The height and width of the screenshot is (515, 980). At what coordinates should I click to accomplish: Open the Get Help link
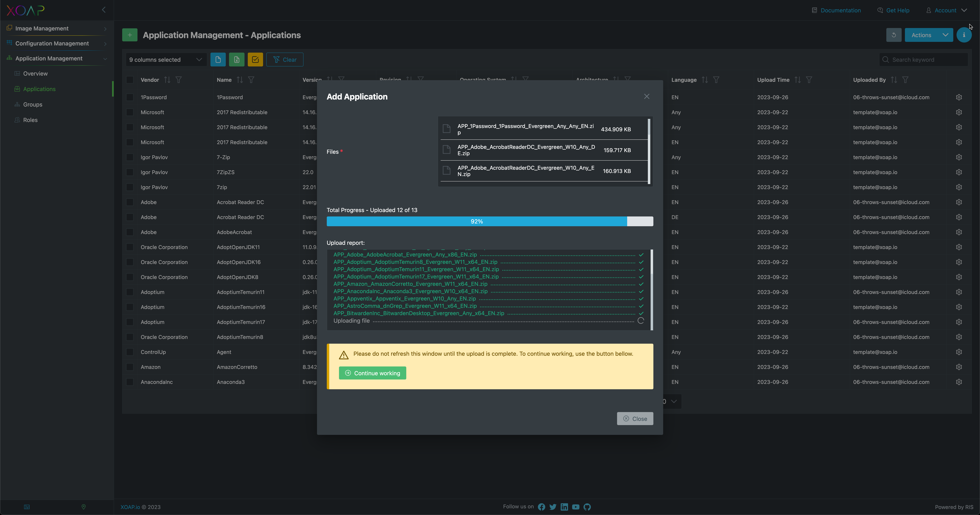[x=893, y=10]
